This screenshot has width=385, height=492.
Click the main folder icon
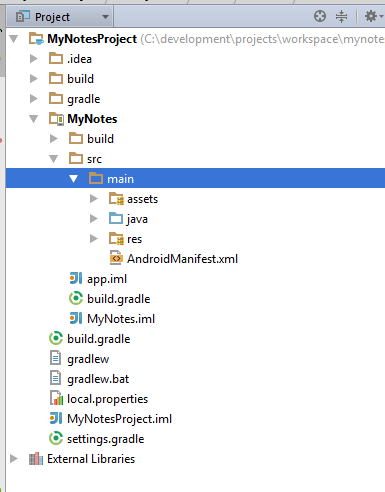tap(96, 178)
